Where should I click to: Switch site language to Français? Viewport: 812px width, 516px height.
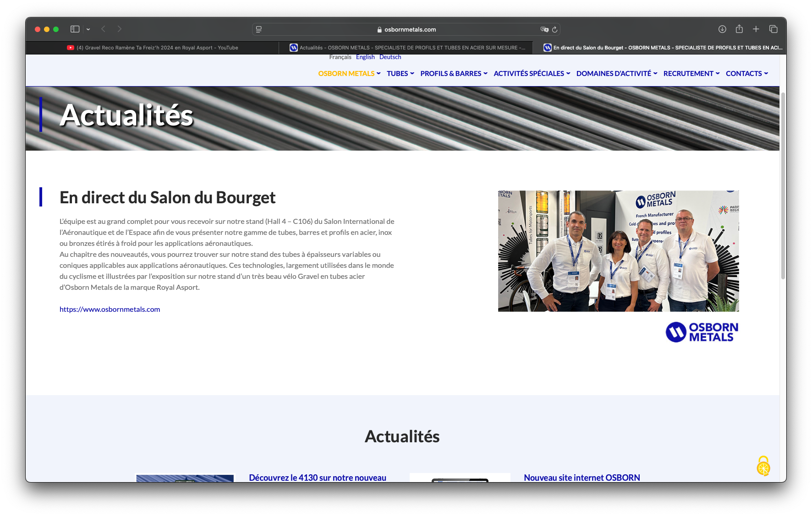tap(340, 57)
